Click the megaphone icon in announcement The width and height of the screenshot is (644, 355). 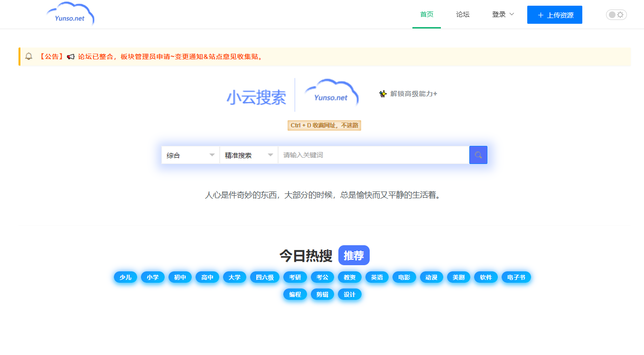click(x=71, y=57)
